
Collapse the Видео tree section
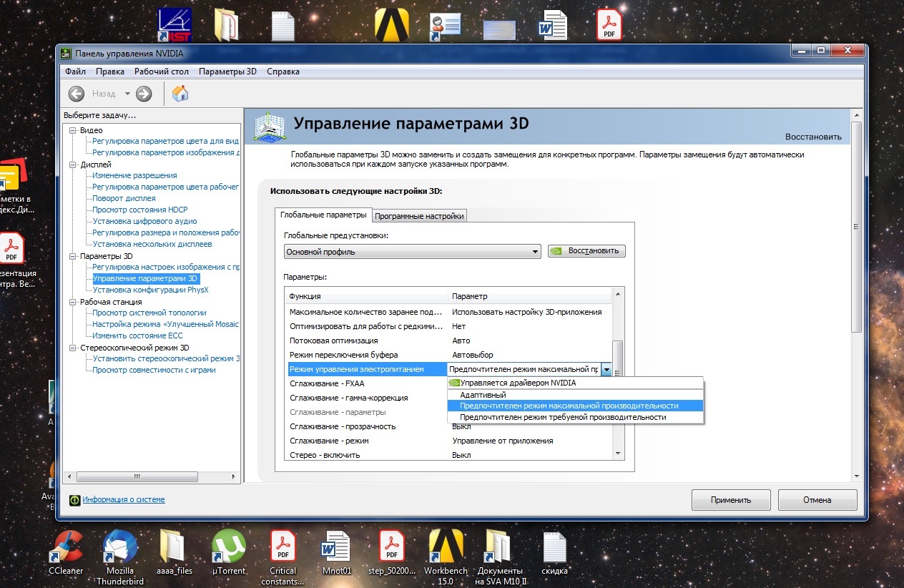[72, 130]
